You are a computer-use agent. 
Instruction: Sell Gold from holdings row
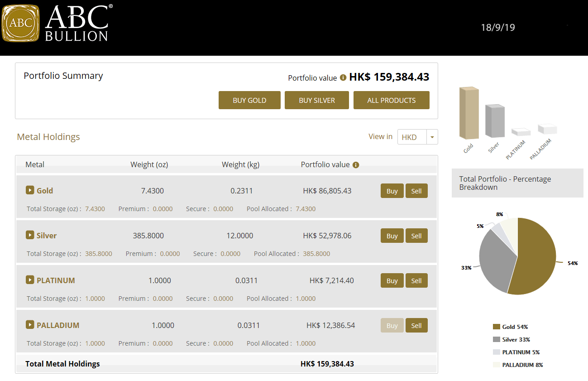(x=416, y=191)
